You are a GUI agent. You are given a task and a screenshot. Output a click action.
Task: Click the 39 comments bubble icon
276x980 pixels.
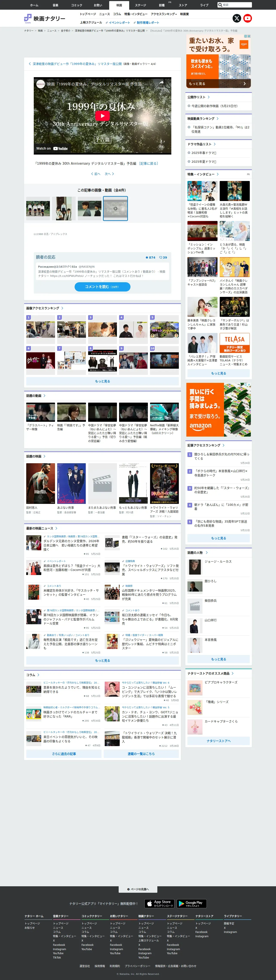point(163,258)
